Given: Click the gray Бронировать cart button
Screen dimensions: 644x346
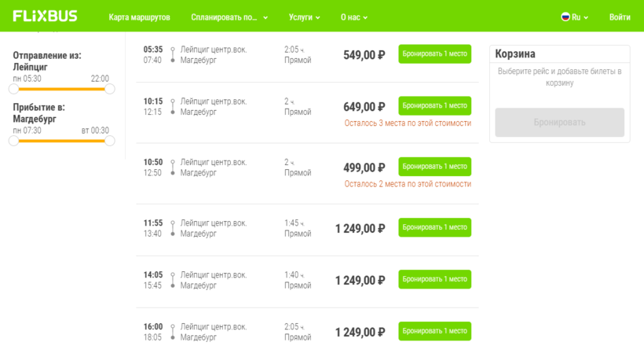Looking at the screenshot, I should point(559,123).
